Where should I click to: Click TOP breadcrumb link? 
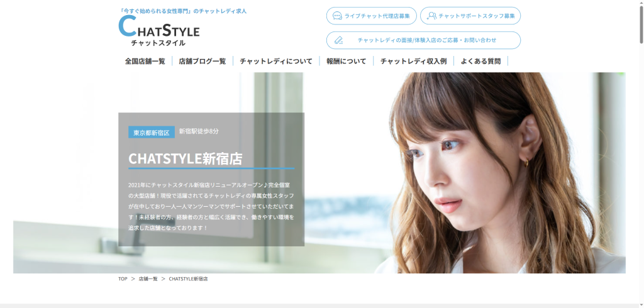(x=123, y=279)
